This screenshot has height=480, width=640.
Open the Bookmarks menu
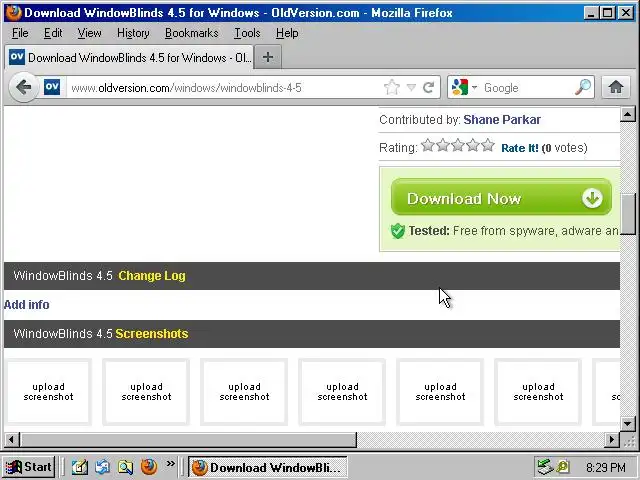191,33
